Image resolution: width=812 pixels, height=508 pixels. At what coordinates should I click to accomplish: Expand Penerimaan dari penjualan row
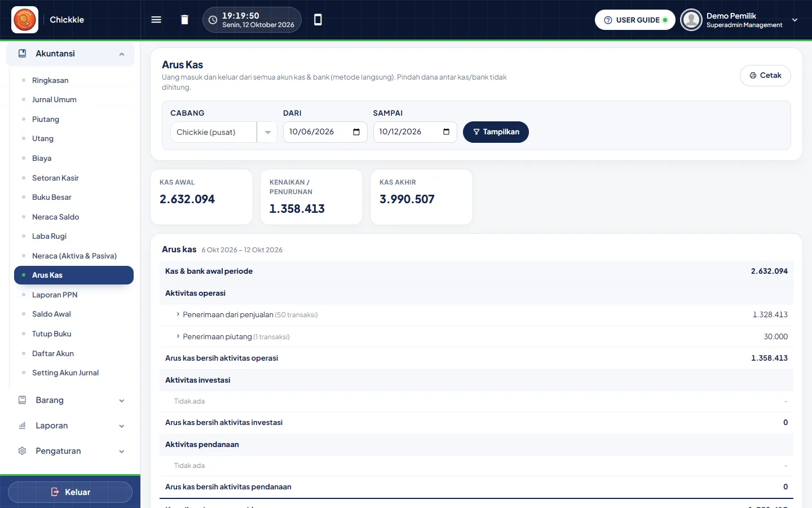[178, 314]
